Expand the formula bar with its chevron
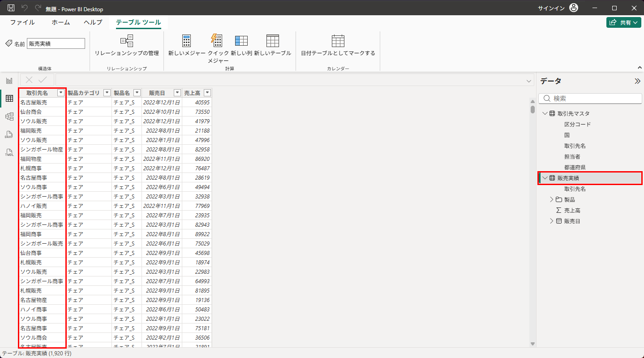This screenshot has height=358, width=644. pyautogui.click(x=529, y=81)
